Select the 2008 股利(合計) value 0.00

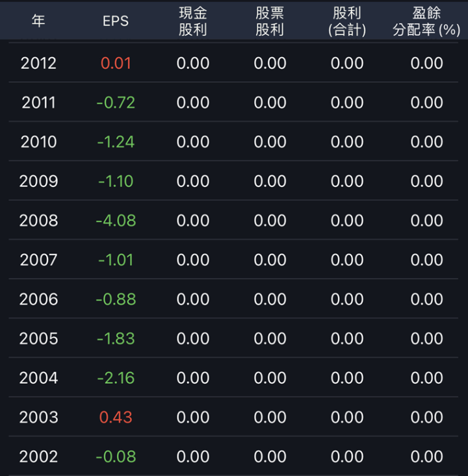347,220
